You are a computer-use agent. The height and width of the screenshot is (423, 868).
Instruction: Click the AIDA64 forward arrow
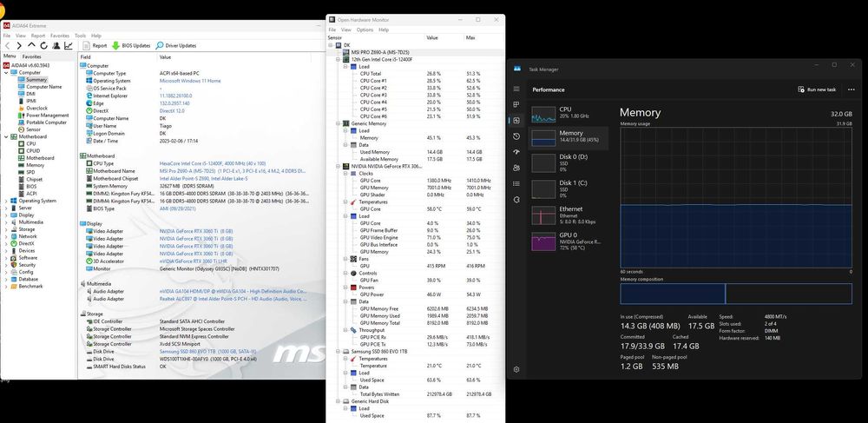(x=19, y=45)
